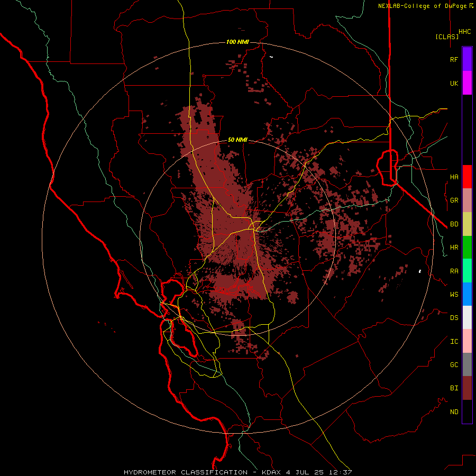
Task: Click the UK magenta legend swatch
Action: coord(467,83)
